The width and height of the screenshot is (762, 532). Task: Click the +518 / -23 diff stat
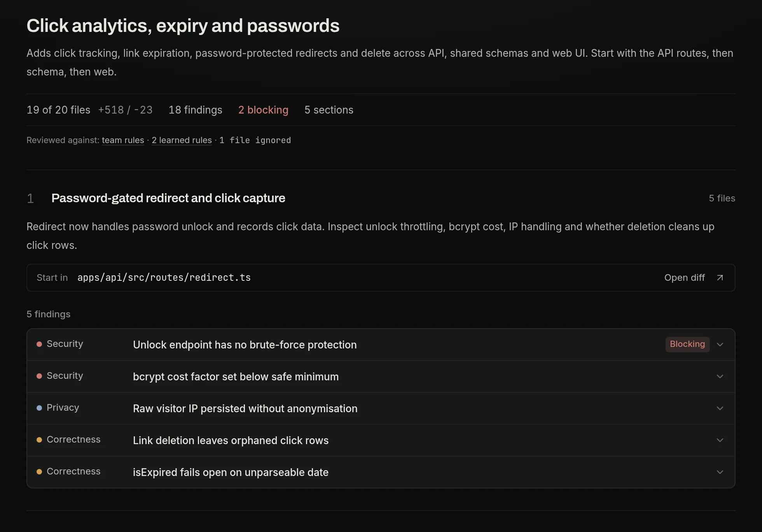coord(125,110)
